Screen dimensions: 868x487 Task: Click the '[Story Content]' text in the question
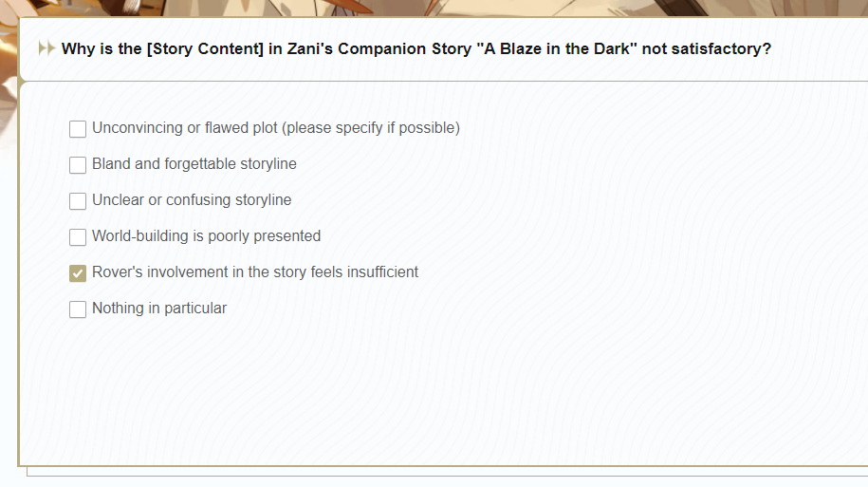[x=205, y=48]
